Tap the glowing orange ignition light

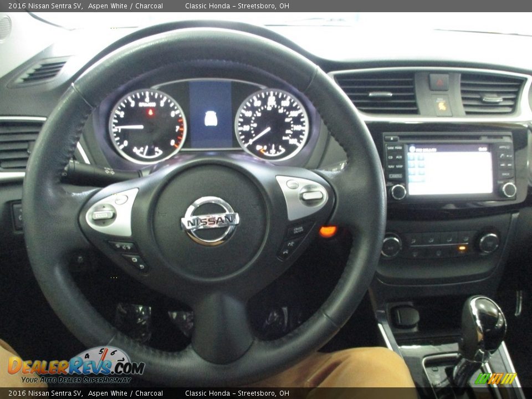coord(328,232)
